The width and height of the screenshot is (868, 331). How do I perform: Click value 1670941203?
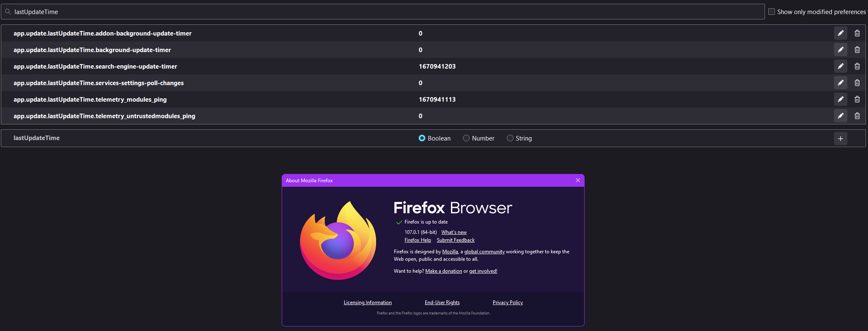click(x=437, y=66)
